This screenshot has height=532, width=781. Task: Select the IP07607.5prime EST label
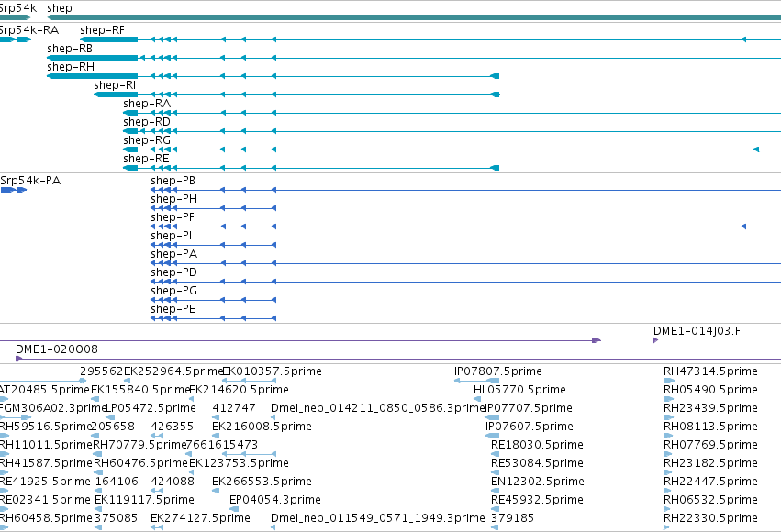pyautogui.click(x=529, y=427)
